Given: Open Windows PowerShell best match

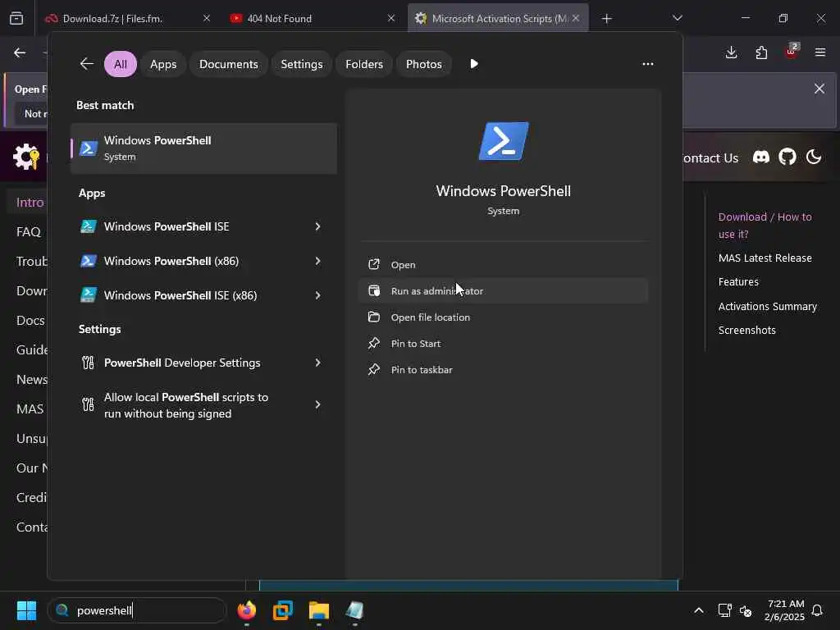Looking at the screenshot, I should (203, 148).
